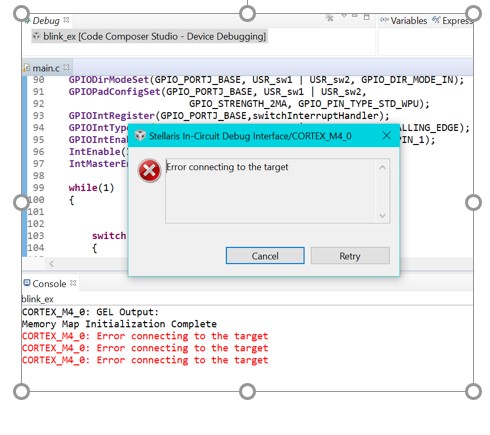Click the last red console error line
490x435 pixels.
click(x=145, y=360)
